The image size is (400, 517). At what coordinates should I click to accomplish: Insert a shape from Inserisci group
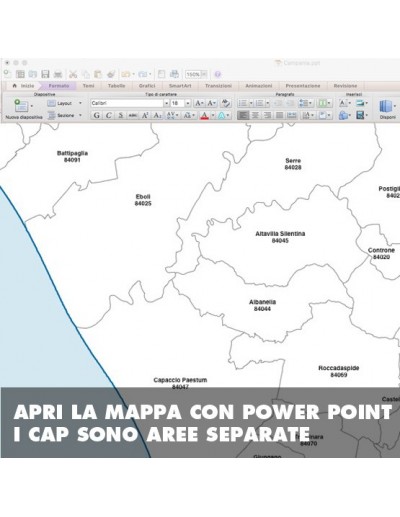coord(343,115)
